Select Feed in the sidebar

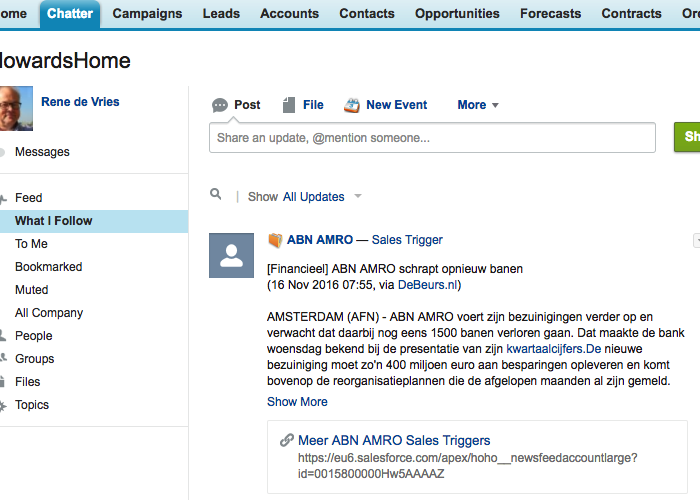click(x=29, y=198)
